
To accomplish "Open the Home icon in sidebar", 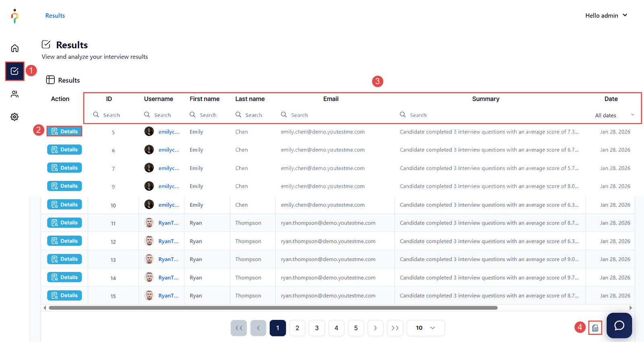I will pos(14,48).
